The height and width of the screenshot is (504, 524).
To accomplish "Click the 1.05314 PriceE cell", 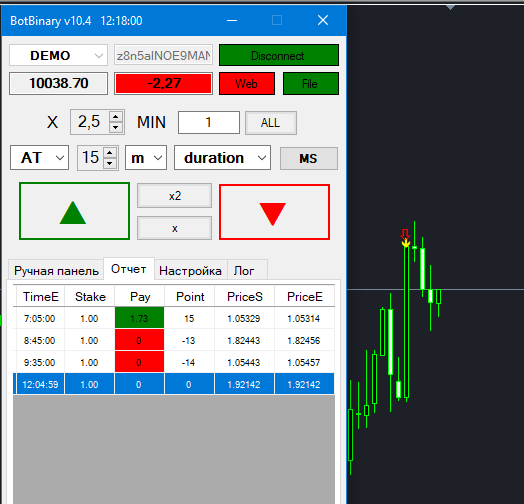I will click(304, 318).
